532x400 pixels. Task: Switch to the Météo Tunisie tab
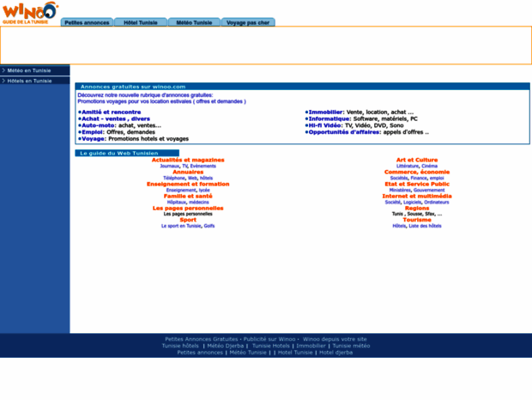[x=194, y=22]
